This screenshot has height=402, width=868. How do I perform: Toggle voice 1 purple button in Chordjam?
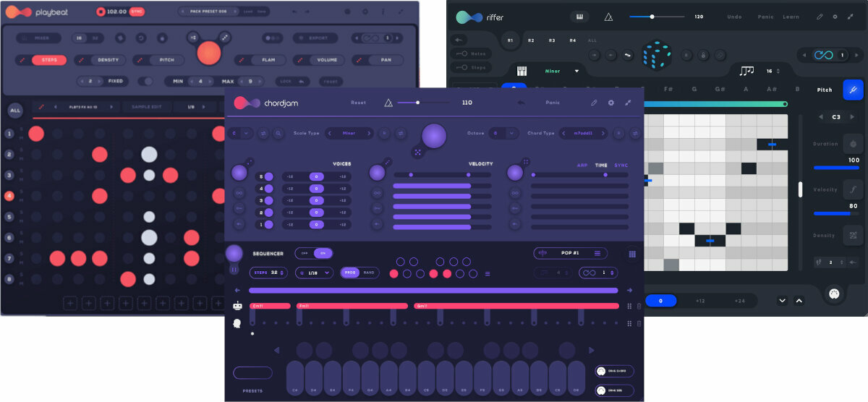click(x=268, y=225)
